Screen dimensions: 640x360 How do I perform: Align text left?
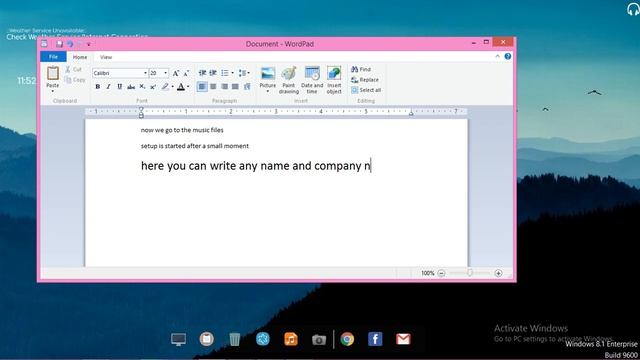pos(202,87)
